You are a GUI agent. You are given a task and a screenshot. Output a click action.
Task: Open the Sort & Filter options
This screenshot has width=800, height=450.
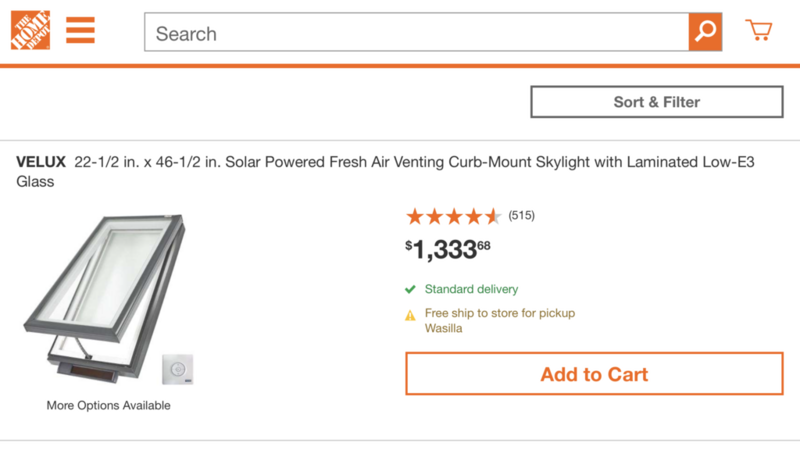[x=657, y=102]
